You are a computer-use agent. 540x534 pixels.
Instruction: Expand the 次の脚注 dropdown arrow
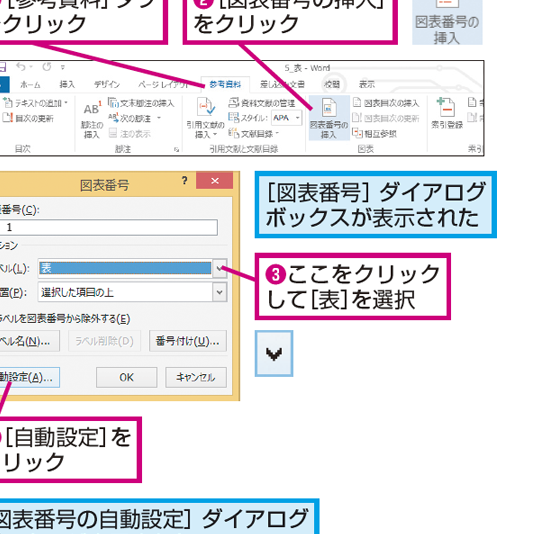pos(159,118)
